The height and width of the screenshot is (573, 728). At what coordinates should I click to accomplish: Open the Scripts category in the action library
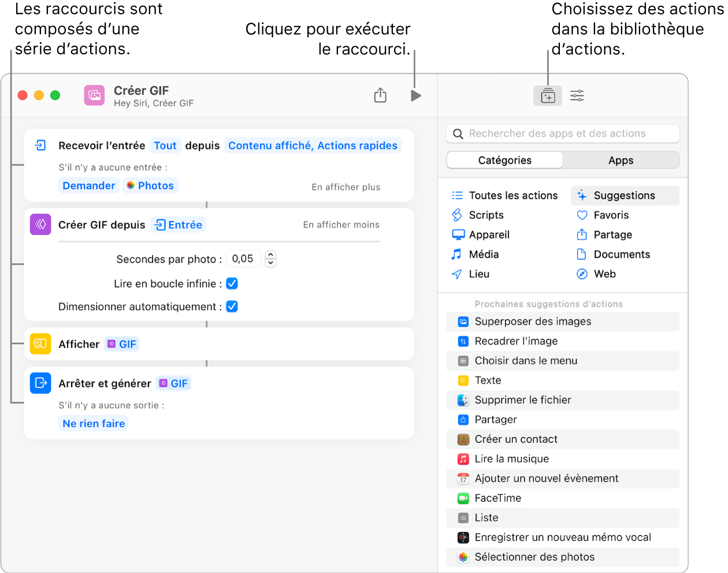(486, 215)
